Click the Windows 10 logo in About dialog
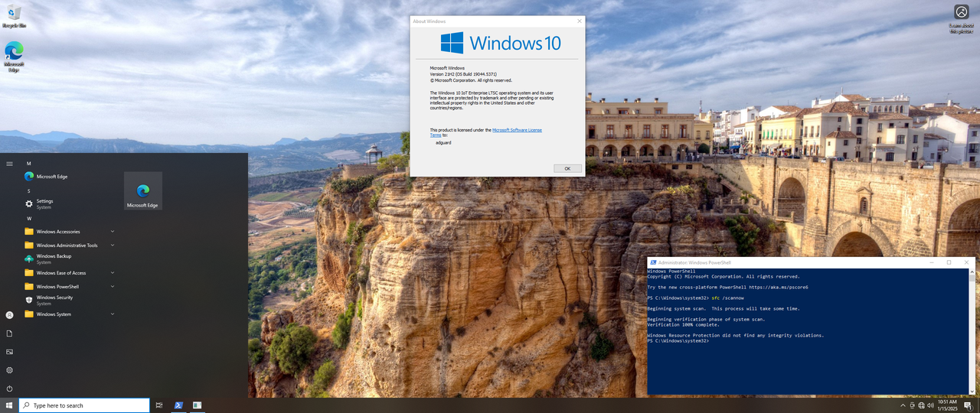The width and height of the screenshot is (980, 413). click(501, 43)
